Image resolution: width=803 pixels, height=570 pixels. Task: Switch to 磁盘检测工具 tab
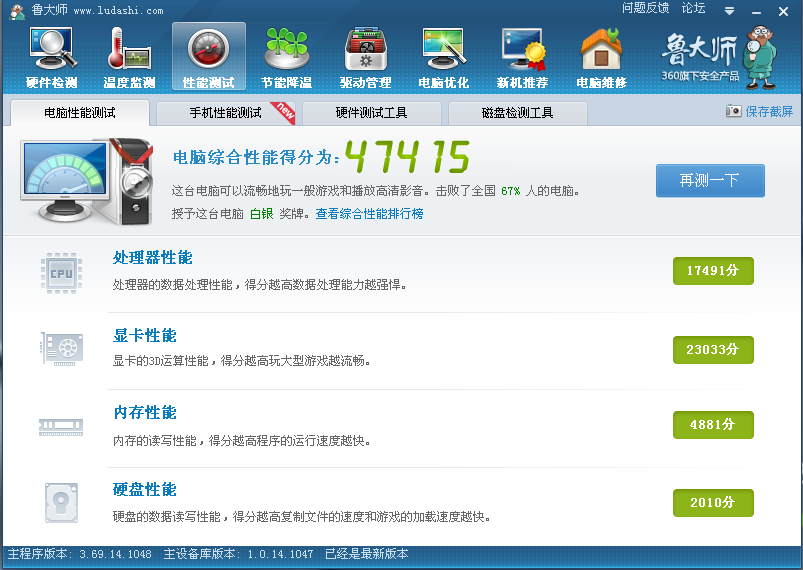click(518, 113)
